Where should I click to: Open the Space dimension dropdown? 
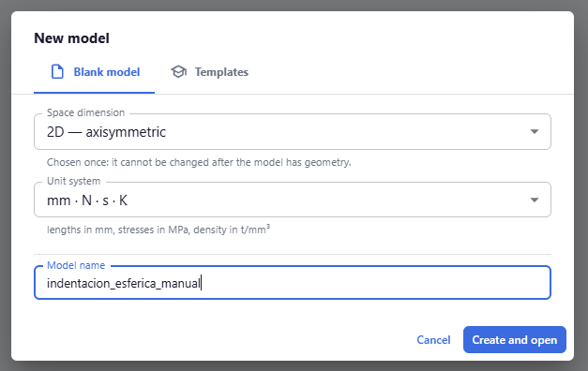tap(293, 132)
